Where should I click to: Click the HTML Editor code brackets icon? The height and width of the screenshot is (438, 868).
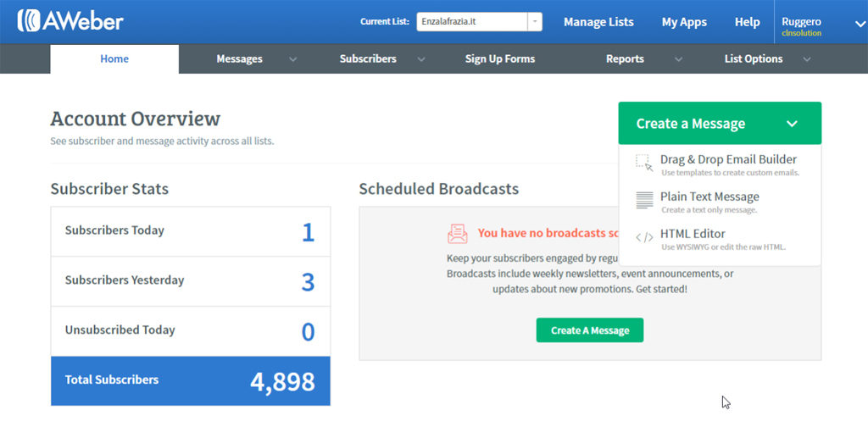click(x=644, y=238)
